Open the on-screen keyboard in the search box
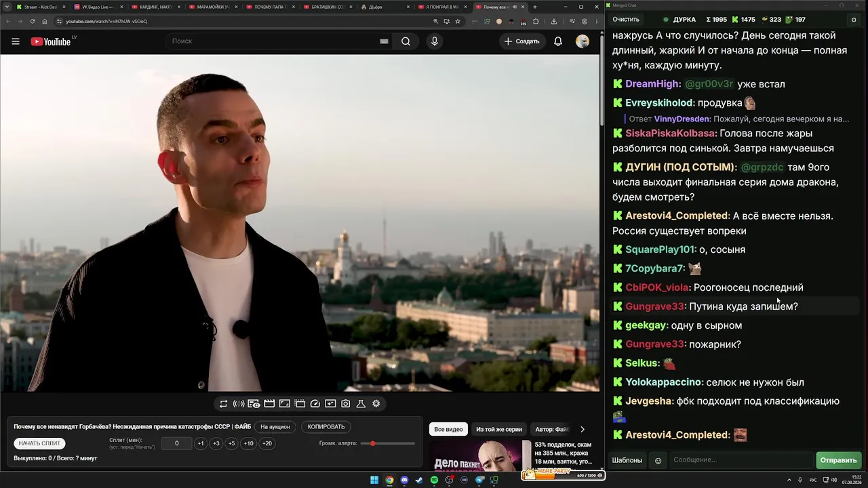Viewport: 868px width, 488px height. pyautogui.click(x=384, y=41)
